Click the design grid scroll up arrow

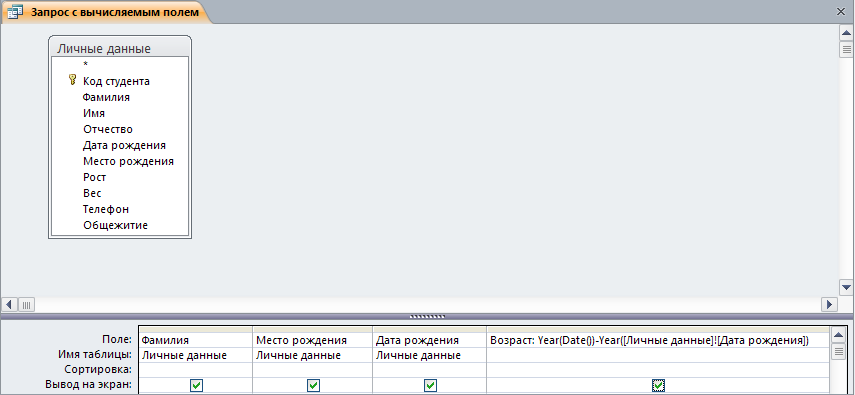(839, 336)
